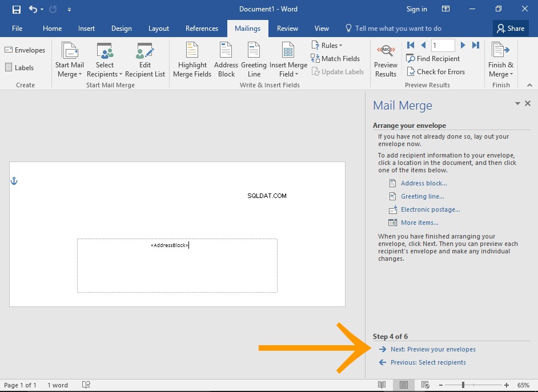Viewport: 538px width, 392px height.
Task: Click the More items... link
Action: tap(420, 223)
